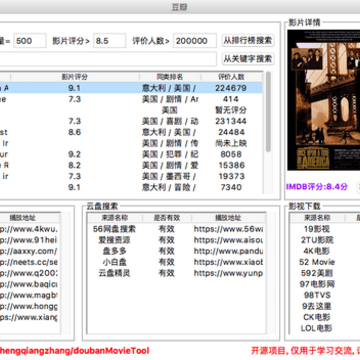
Task: Click the 9.2 score cell
Action: tap(74, 154)
